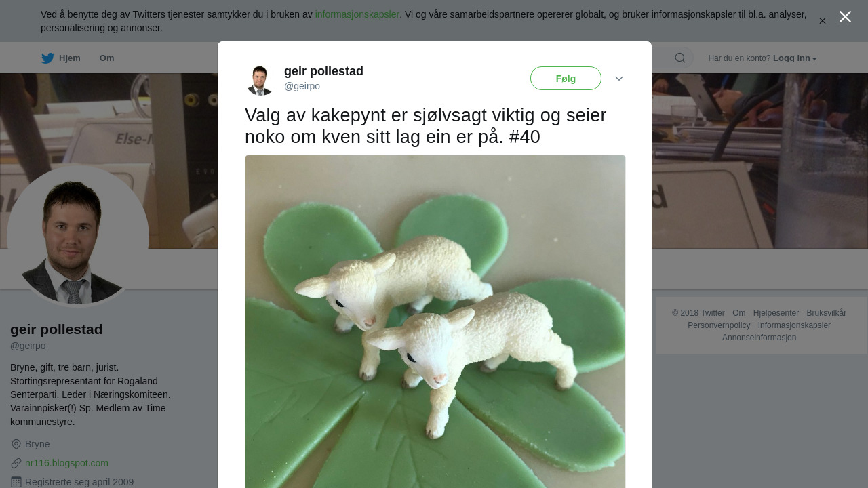Visit the nr116.blogspot.com link

[66, 463]
